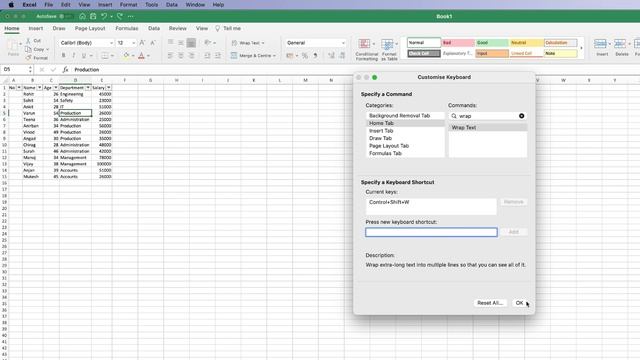The image size is (640, 360).
Task: Expand the Wrap Text dropdown arrow
Action: click(x=263, y=43)
